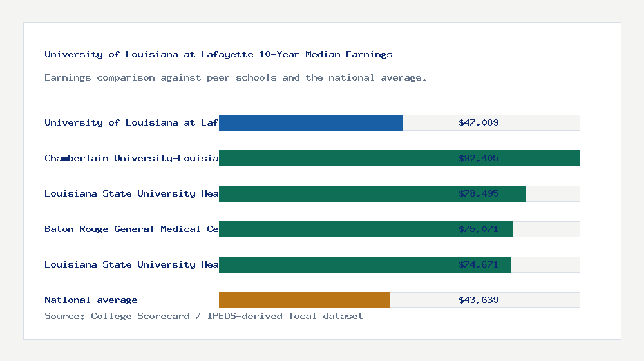Click the 'University of Louisiana at Laf' row label
644x361 pixels.
[131, 122]
